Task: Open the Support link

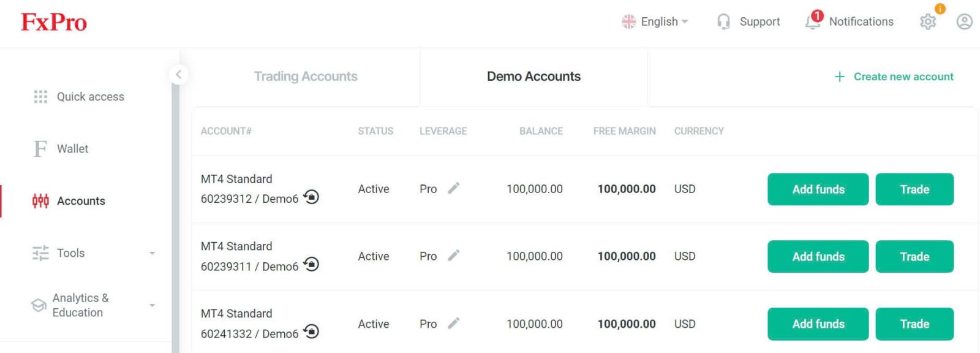Action: tap(759, 21)
